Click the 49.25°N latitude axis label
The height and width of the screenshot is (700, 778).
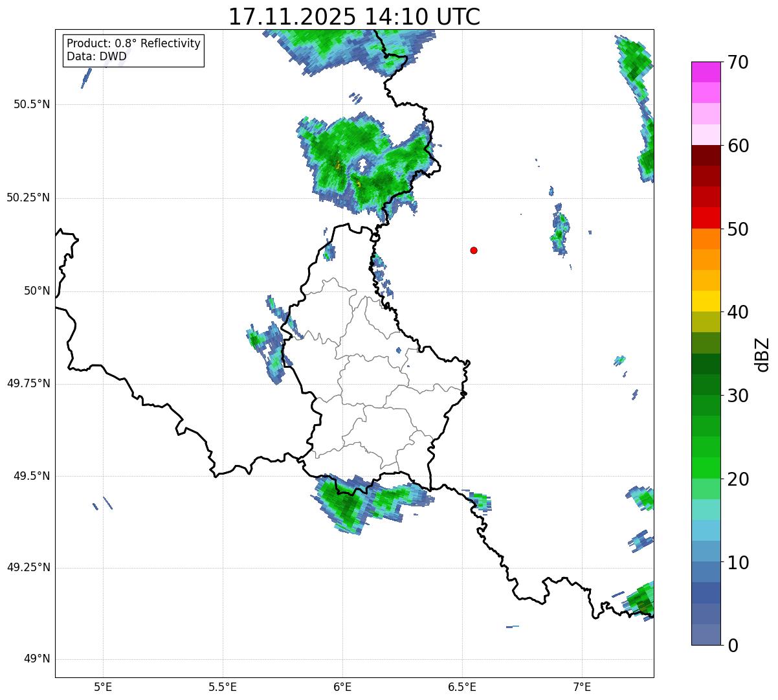pyautogui.click(x=28, y=568)
